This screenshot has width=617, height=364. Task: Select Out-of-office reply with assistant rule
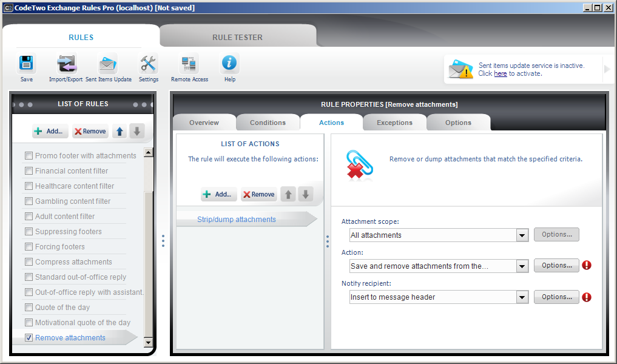89,292
